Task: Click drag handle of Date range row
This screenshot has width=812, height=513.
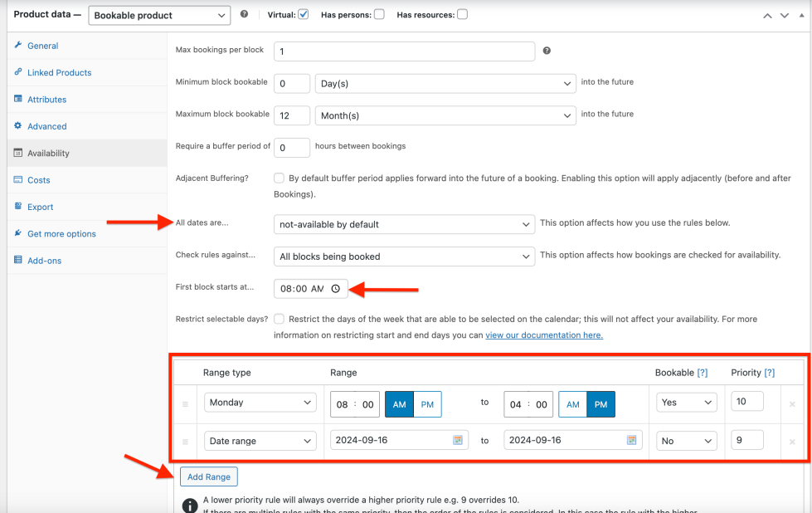Action: coord(185,442)
